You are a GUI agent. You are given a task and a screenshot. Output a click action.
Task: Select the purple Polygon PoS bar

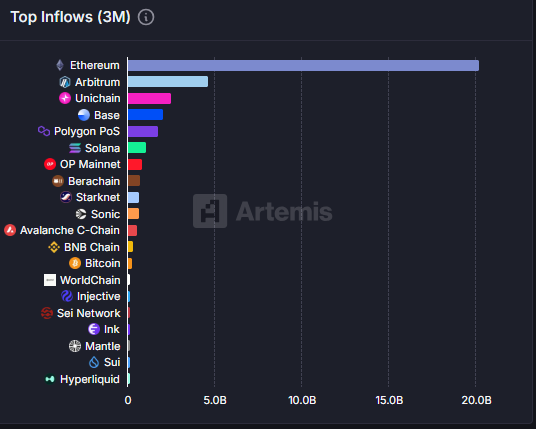coord(143,131)
